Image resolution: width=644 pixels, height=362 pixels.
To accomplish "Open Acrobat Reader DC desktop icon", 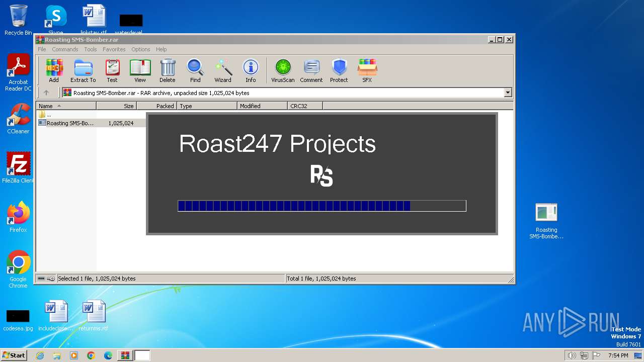I will click(18, 73).
